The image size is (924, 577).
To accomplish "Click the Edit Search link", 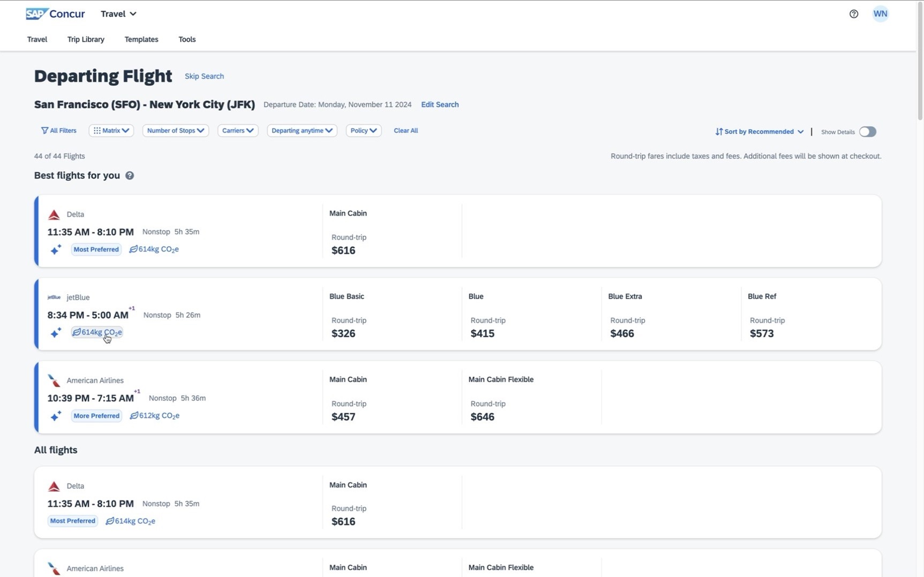I will pos(440,105).
